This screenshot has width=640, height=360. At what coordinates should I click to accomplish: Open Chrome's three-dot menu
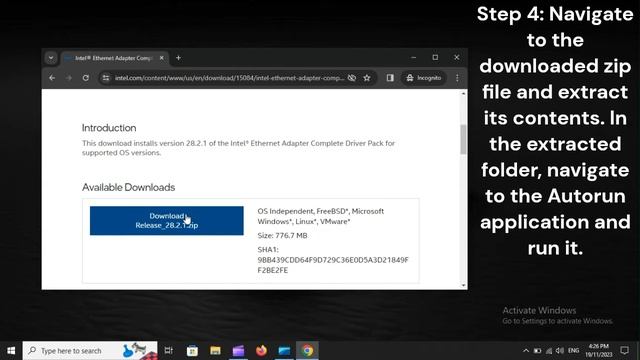pyautogui.click(x=457, y=78)
